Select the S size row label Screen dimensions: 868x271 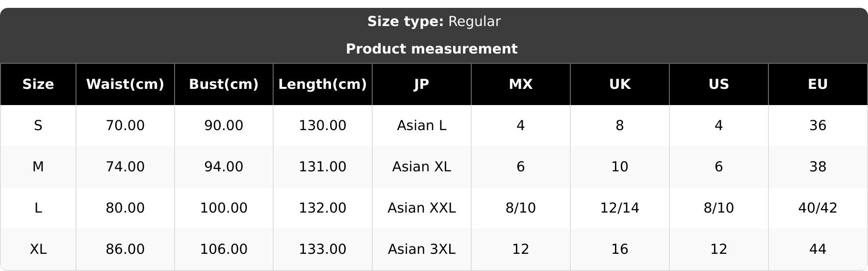coord(38,126)
